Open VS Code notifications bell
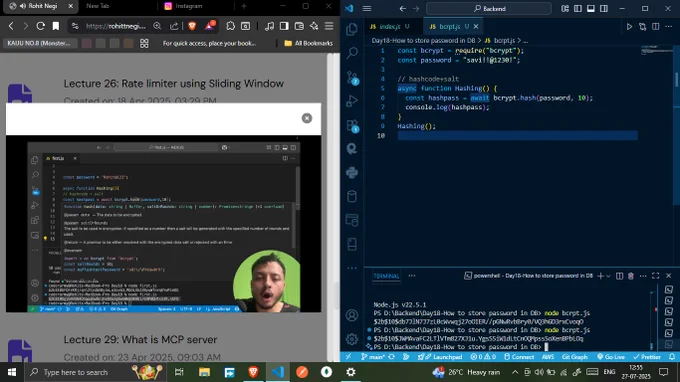Image resolution: width=680 pixels, height=382 pixels. click(671, 357)
